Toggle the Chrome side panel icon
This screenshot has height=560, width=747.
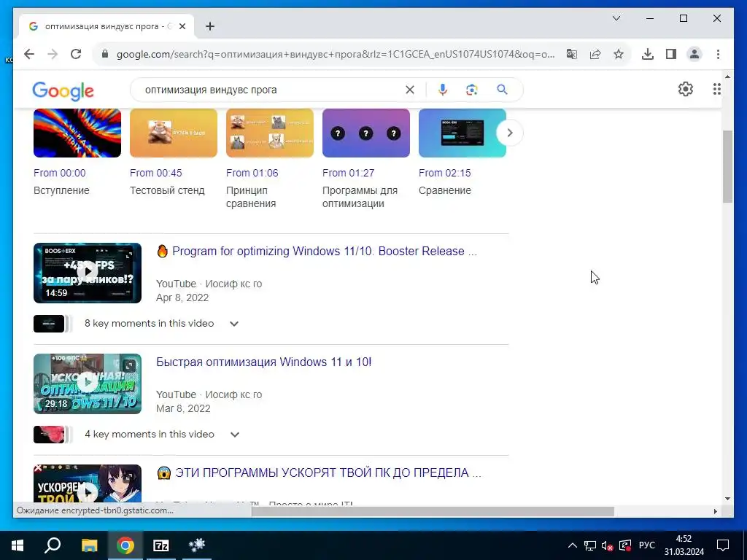coord(671,54)
